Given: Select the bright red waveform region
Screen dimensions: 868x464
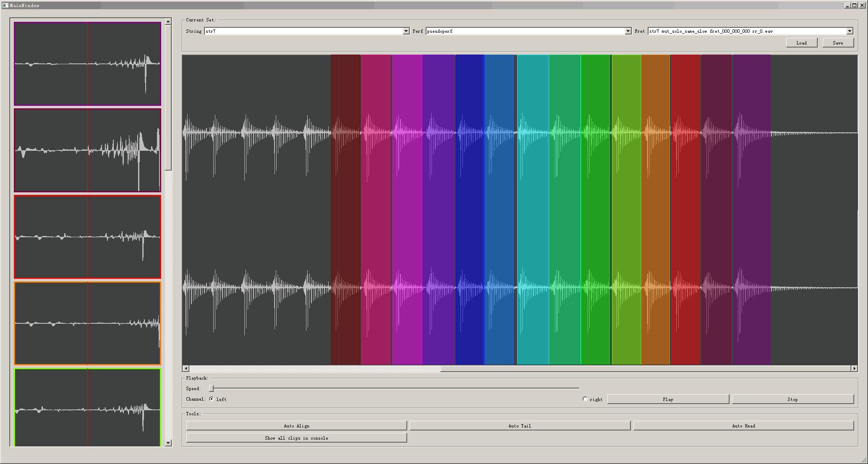Looking at the screenshot, I should tap(686, 210).
